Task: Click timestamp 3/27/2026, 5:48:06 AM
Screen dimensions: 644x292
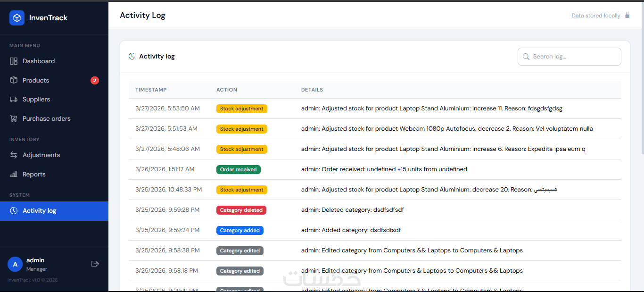Action: tap(167, 149)
